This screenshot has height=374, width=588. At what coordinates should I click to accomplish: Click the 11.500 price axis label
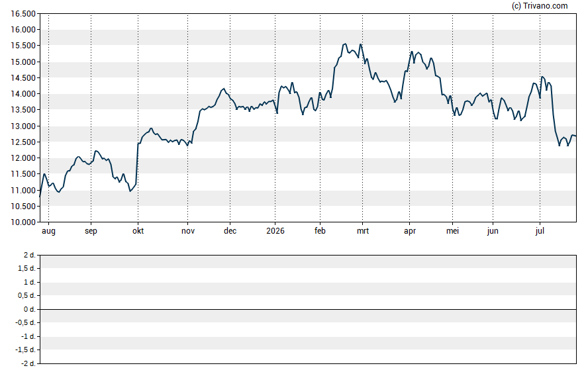(23, 174)
